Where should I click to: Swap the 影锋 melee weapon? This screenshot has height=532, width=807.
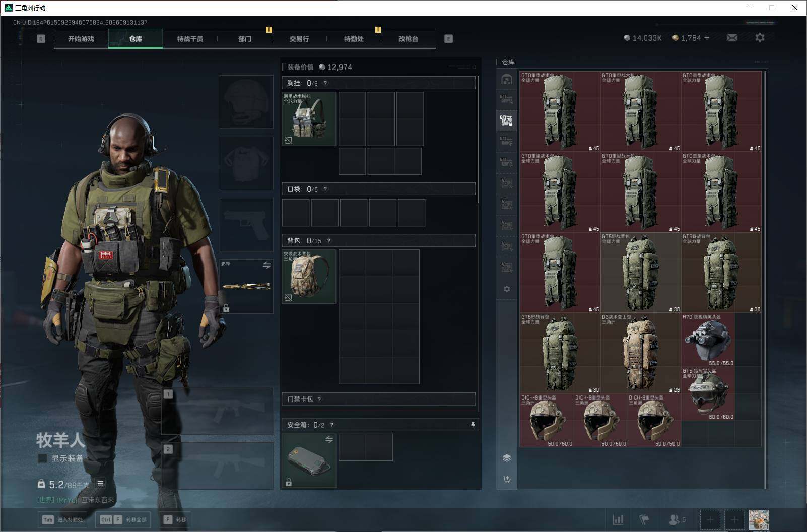pyautogui.click(x=266, y=265)
